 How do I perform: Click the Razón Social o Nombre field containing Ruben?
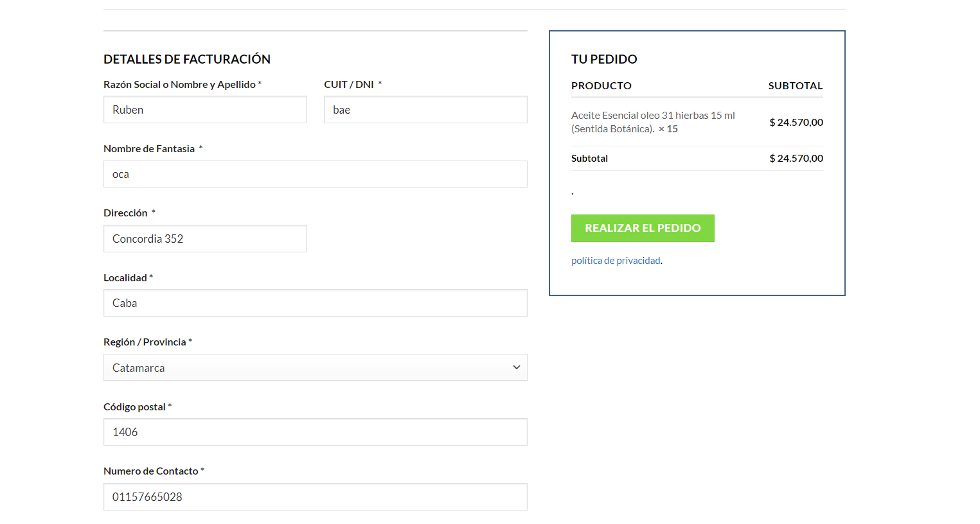point(205,110)
